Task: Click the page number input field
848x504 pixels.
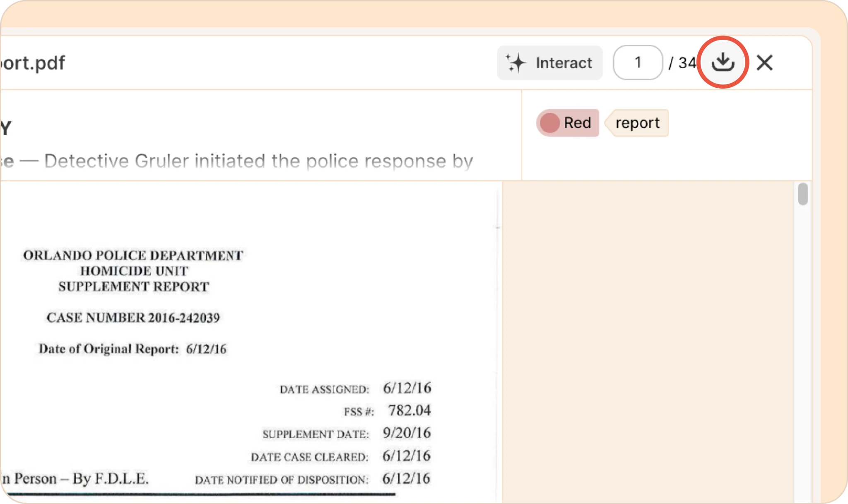Action: [638, 62]
